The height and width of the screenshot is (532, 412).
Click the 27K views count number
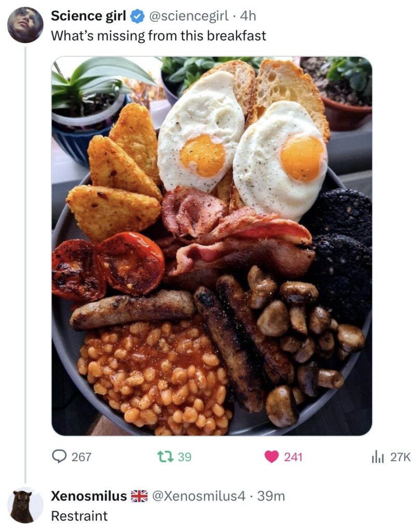point(400,457)
